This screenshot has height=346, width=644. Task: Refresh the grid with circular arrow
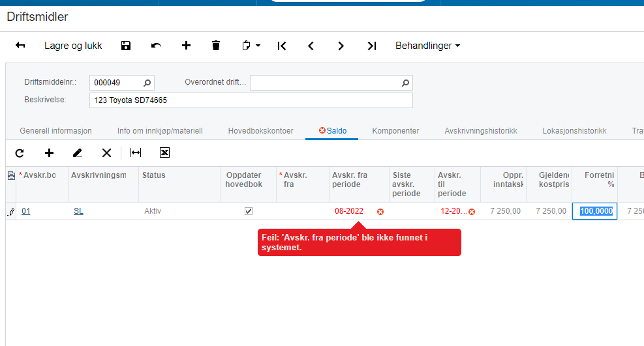[20, 153]
